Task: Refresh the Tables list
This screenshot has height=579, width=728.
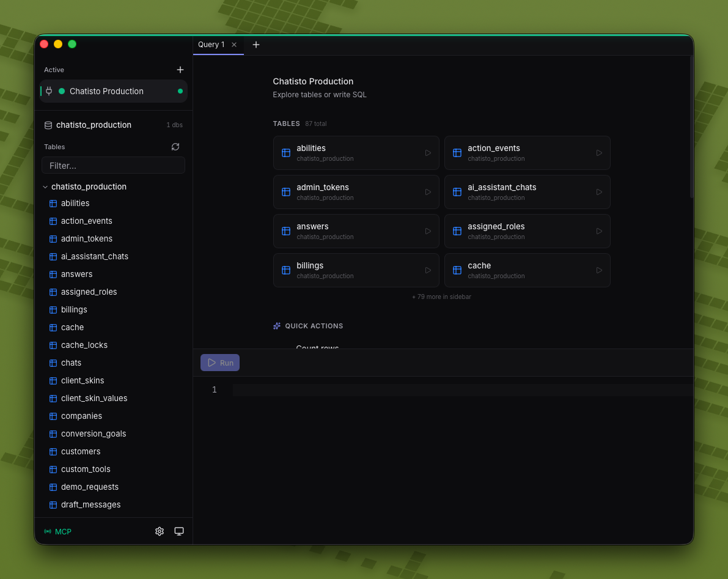Action: (x=175, y=147)
